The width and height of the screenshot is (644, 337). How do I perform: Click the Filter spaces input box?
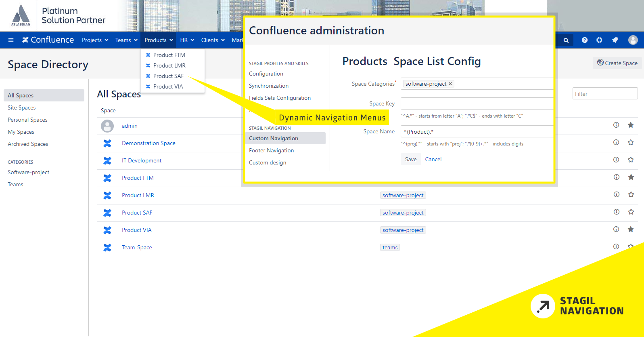(x=605, y=94)
